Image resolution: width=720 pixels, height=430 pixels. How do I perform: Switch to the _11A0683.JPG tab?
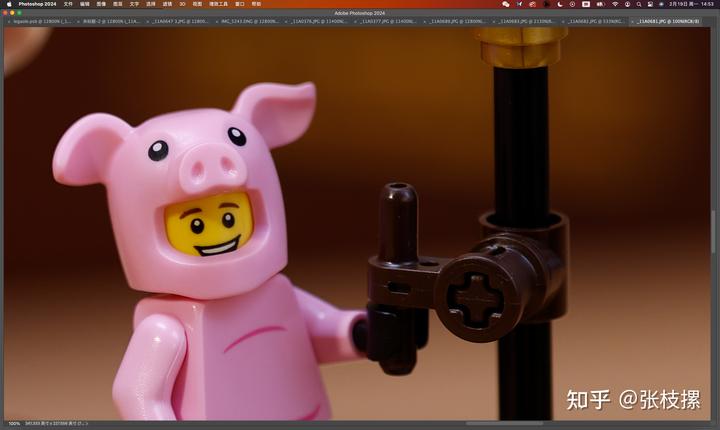click(x=528, y=22)
